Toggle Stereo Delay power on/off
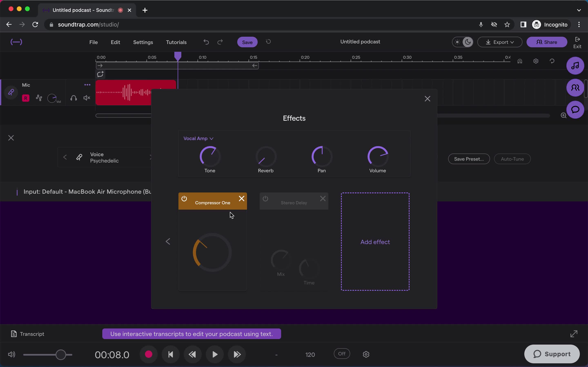The image size is (588, 367). [x=265, y=199]
